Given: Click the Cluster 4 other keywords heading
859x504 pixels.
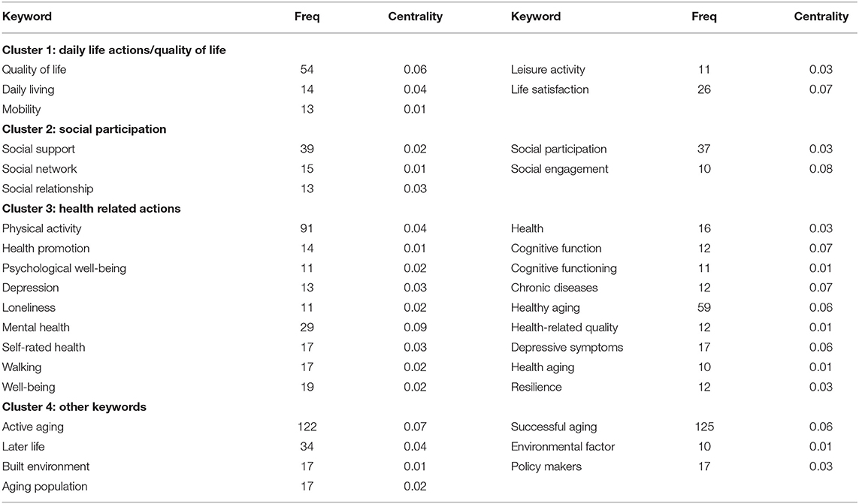Looking at the screenshot, I should [x=74, y=407].
